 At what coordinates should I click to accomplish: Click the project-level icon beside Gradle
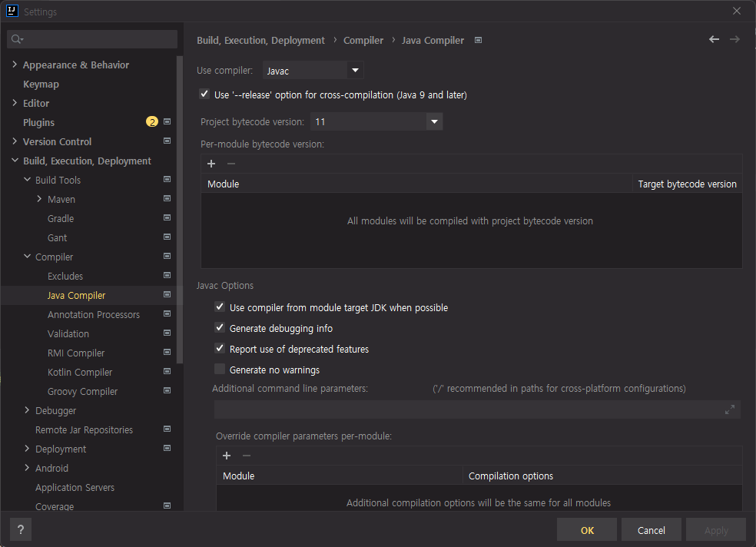pos(167,218)
